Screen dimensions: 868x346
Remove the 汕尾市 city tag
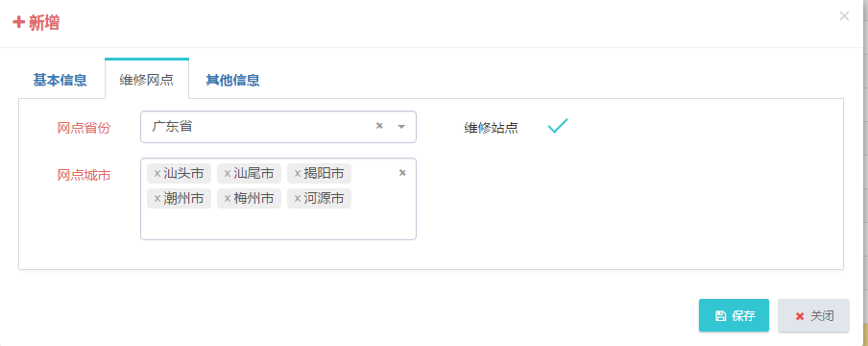227,174
